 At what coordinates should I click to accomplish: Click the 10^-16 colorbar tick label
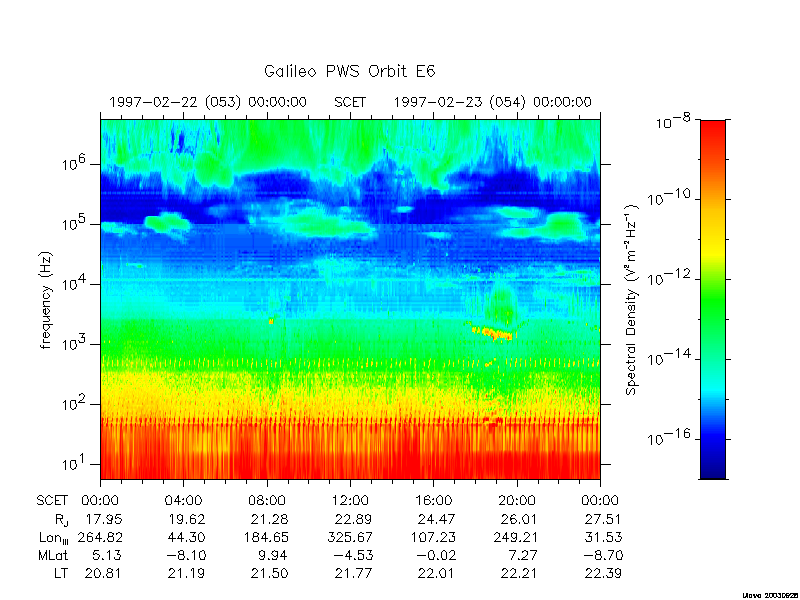669,437
